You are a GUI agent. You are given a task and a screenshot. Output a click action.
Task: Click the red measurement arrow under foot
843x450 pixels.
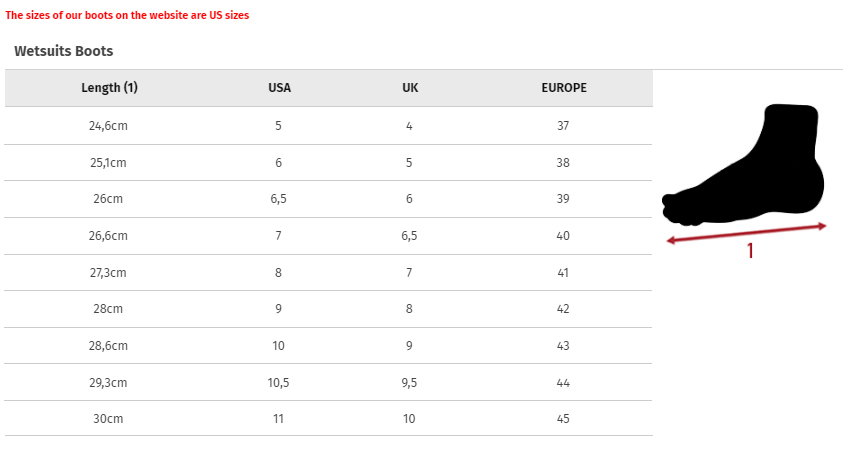point(746,233)
